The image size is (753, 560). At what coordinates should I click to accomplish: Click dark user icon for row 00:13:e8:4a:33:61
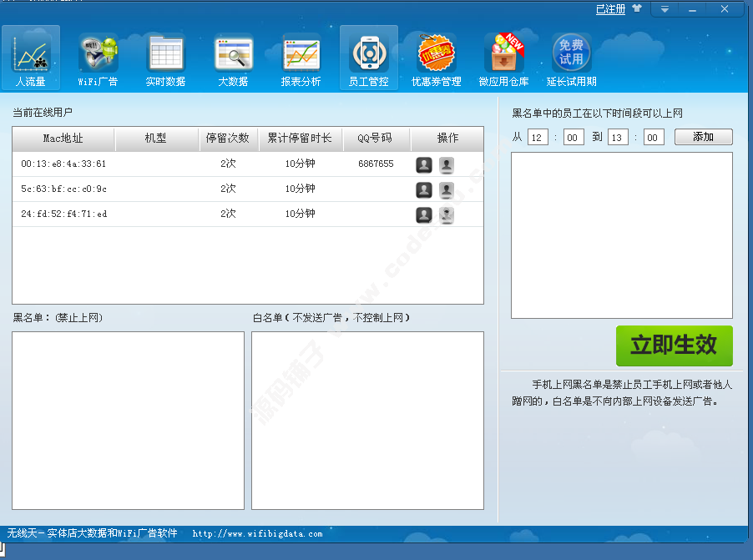(x=423, y=165)
